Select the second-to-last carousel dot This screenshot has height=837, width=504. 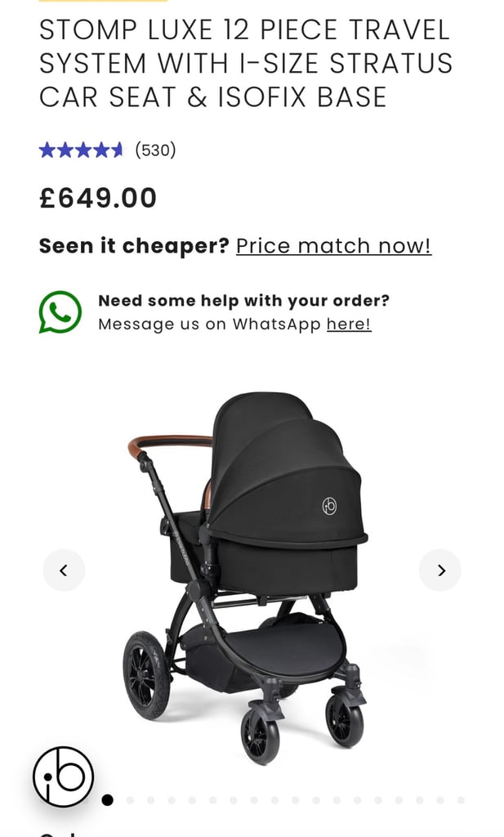tap(440, 800)
